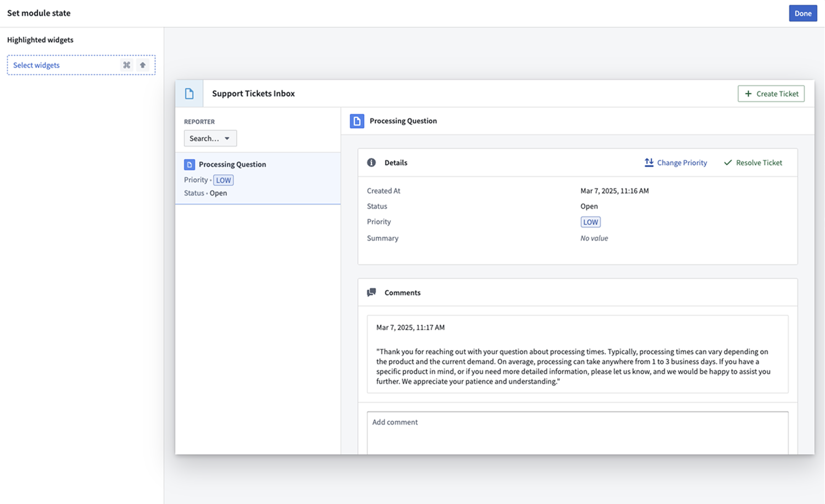Click Status Open in the ticket list item
The height and width of the screenshot is (504, 825).
pyautogui.click(x=206, y=193)
